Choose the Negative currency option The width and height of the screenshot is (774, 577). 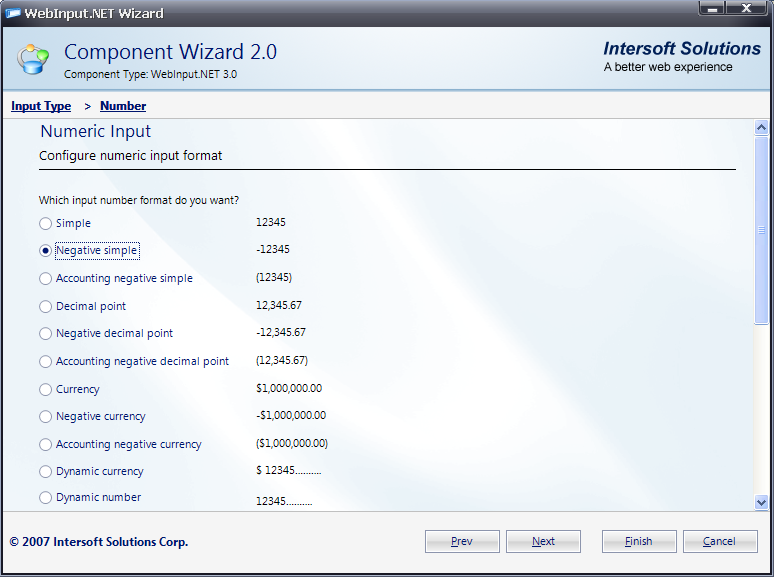[45, 417]
